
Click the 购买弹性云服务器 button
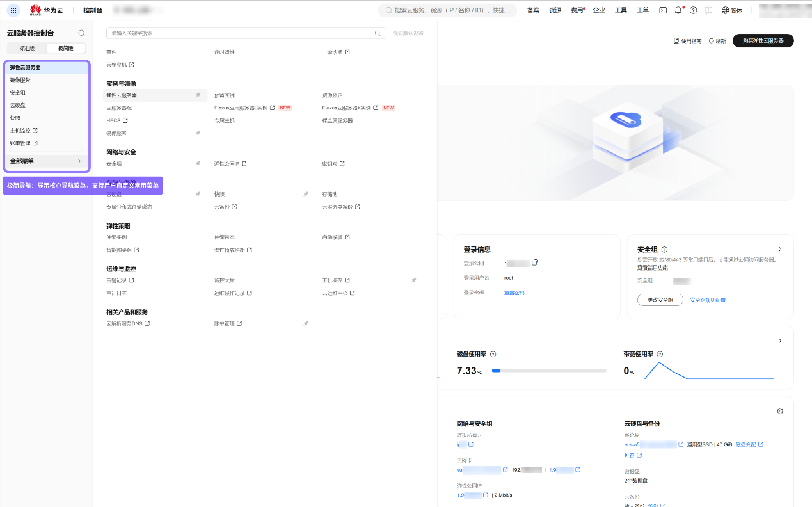(x=763, y=40)
